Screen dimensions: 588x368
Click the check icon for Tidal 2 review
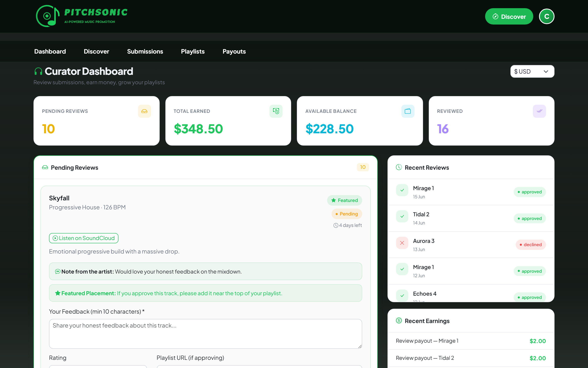[402, 216]
